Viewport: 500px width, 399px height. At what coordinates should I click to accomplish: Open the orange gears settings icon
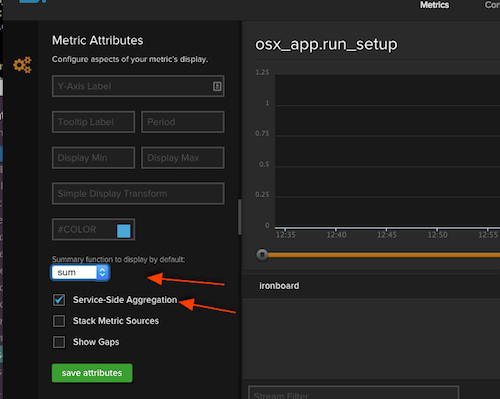coord(22,65)
